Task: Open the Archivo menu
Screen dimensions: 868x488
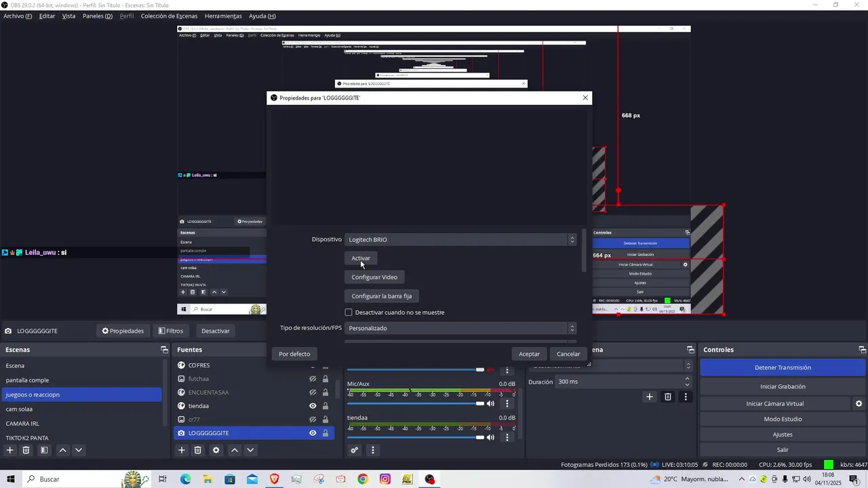Action: click(18, 16)
